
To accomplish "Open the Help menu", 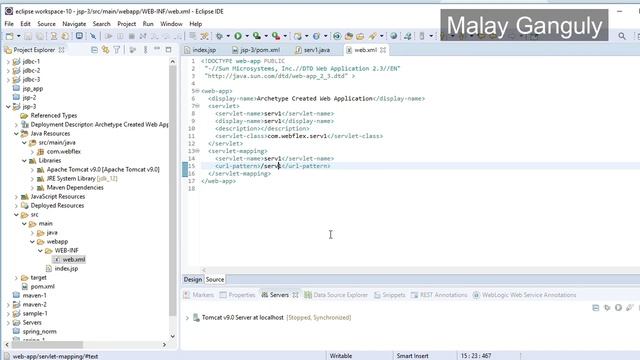I will (196, 24).
